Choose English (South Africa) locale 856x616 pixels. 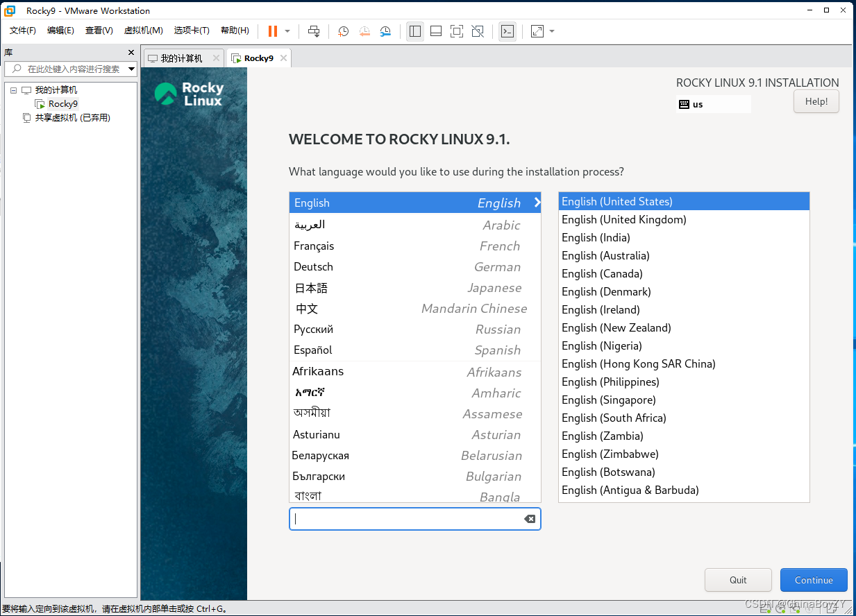point(684,418)
